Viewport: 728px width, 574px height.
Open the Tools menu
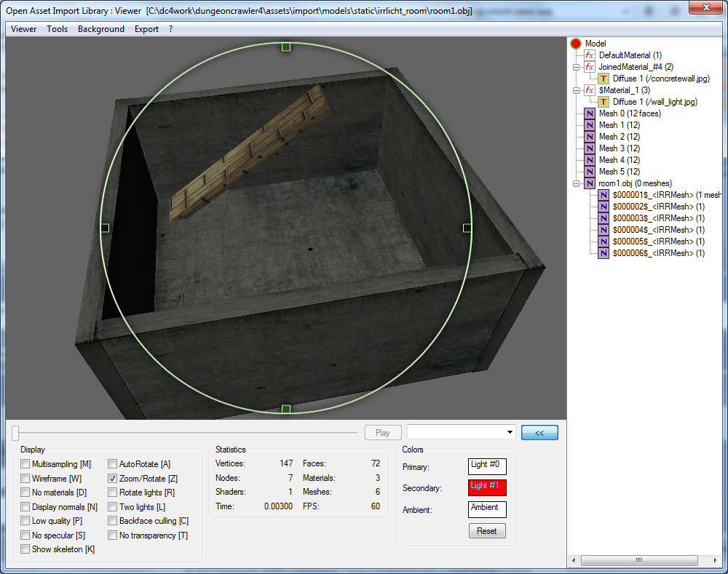pyautogui.click(x=57, y=29)
